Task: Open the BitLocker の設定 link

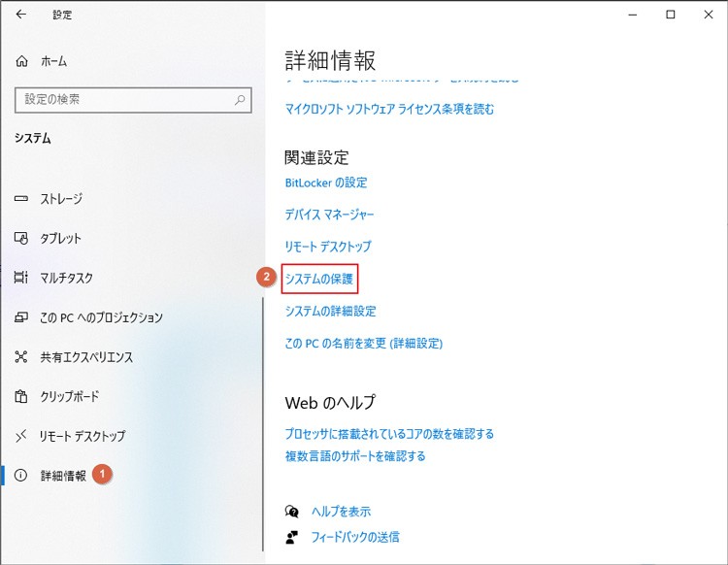Action: click(326, 183)
